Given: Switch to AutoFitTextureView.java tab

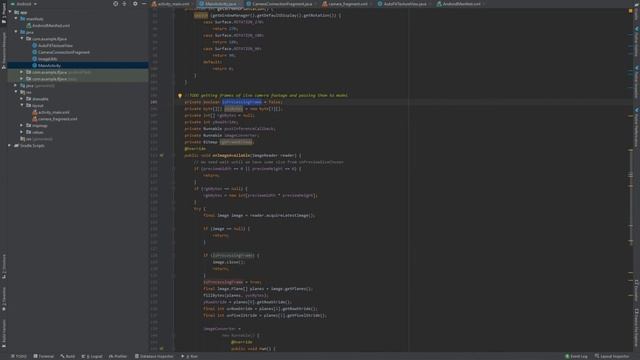Looking at the screenshot, I should (403, 4).
